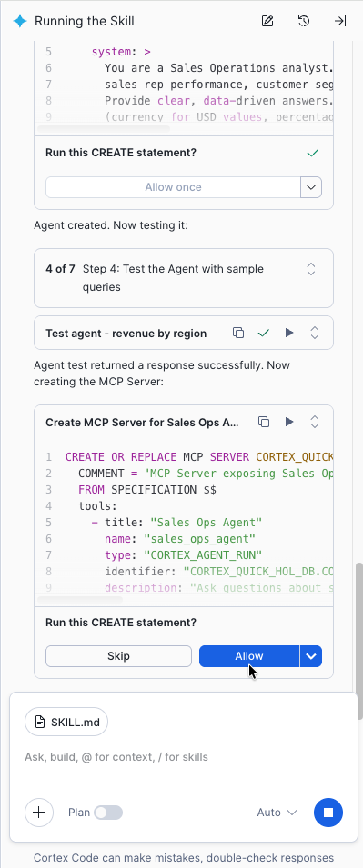Screen dimensions: 363x868
Task: Click the 'Test agent - revenue by region' title
Action: click(x=126, y=334)
